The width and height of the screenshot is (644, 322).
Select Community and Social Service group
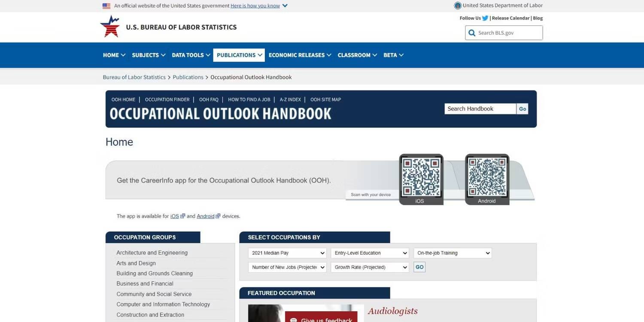pyautogui.click(x=154, y=294)
